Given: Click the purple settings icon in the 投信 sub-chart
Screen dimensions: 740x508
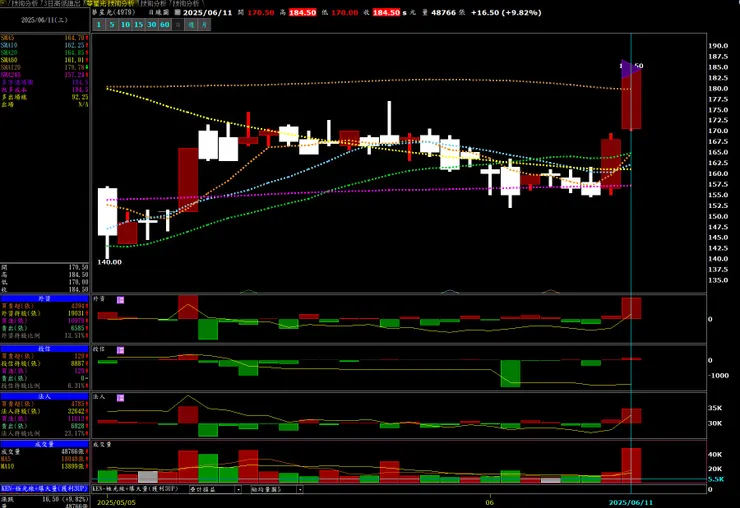Looking at the screenshot, I should coord(120,350).
